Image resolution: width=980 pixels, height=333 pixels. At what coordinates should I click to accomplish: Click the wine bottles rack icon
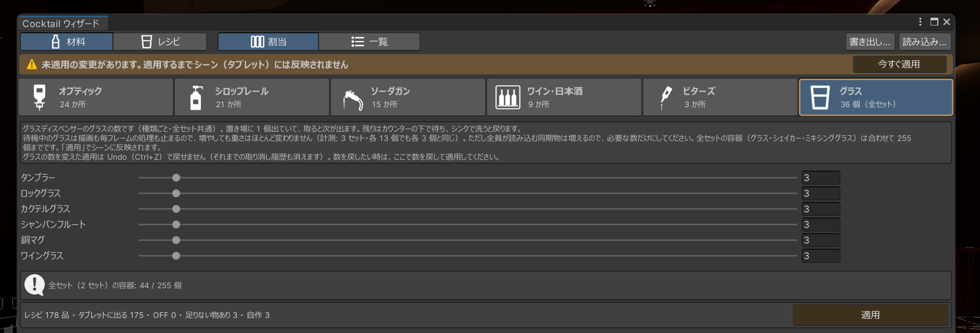[x=508, y=97]
